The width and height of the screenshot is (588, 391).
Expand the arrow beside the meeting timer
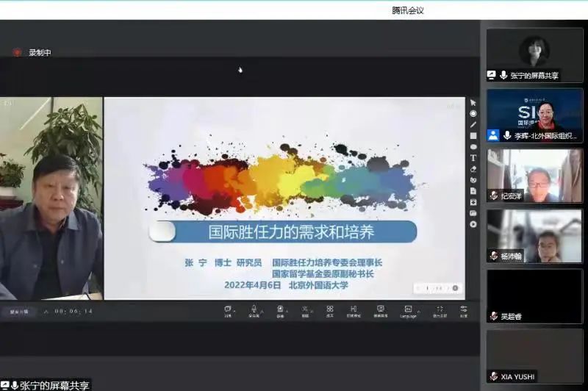(x=46, y=312)
